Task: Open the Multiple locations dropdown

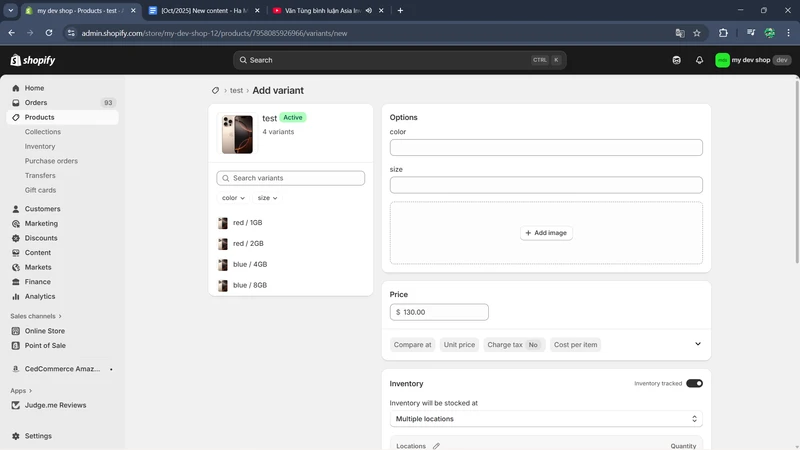Action: pyautogui.click(x=546, y=419)
